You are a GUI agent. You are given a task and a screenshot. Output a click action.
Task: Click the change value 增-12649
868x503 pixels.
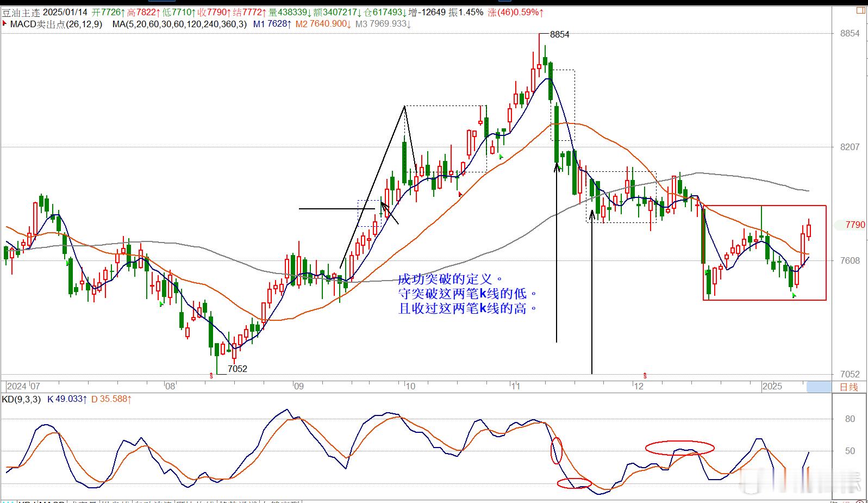pyautogui.click(x=428, y=12)
